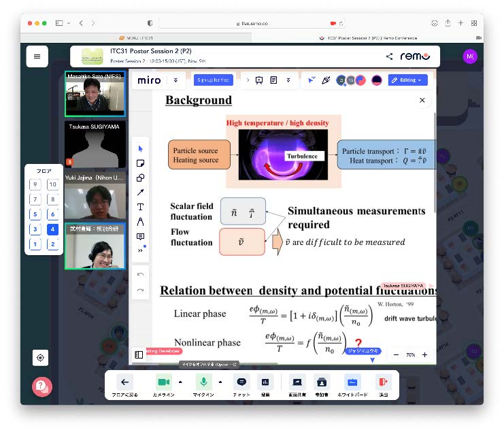This screenshot has width=504, height=432.
Task: Expand microphone options caret
Action: coord(220,382)
